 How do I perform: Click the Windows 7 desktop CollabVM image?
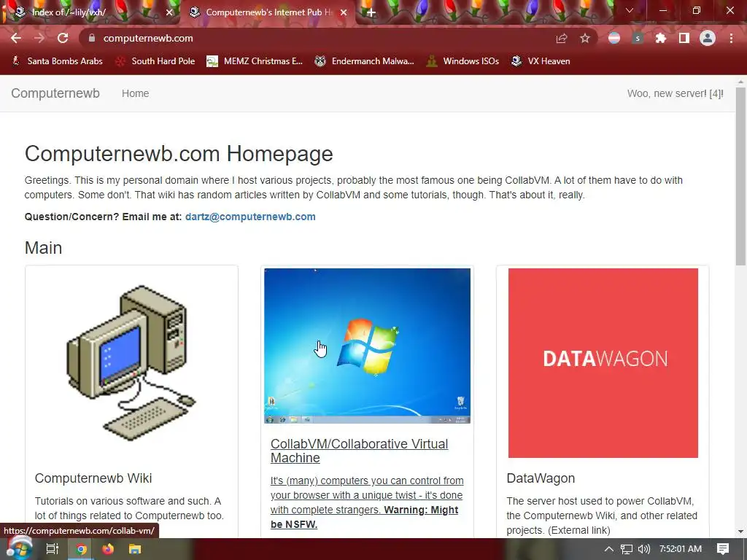368,346
